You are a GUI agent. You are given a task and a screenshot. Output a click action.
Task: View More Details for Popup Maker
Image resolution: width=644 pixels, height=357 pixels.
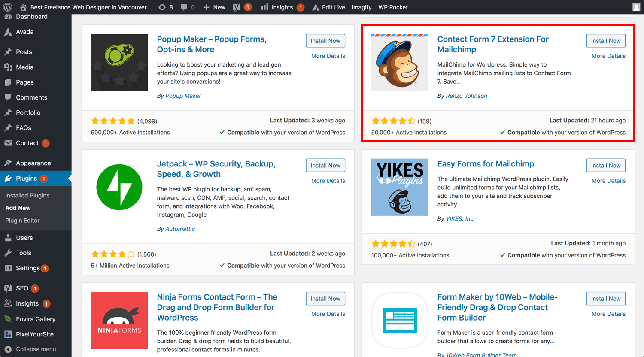click(328, 56)
